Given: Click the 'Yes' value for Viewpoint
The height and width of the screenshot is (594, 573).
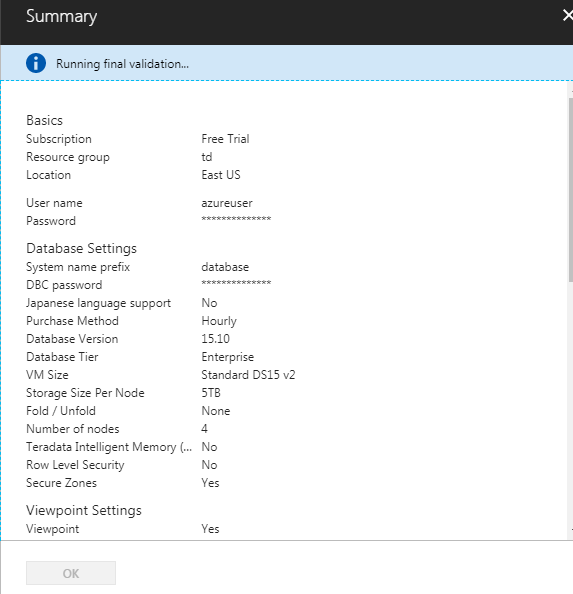Looking at the screenshot, I should point(210,529).
